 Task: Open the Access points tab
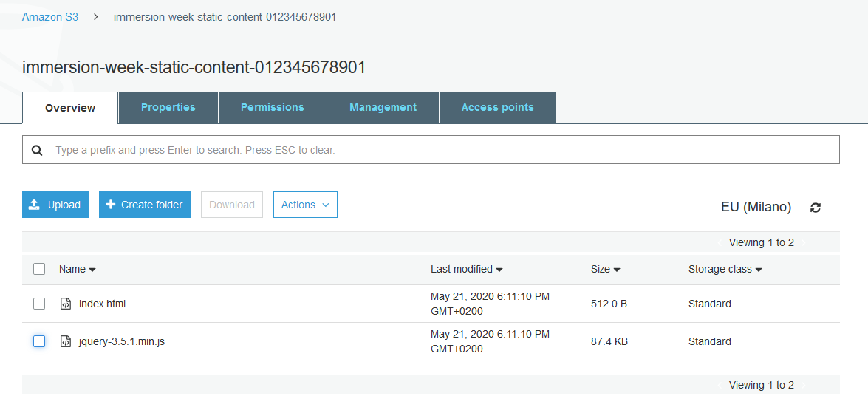498,107
